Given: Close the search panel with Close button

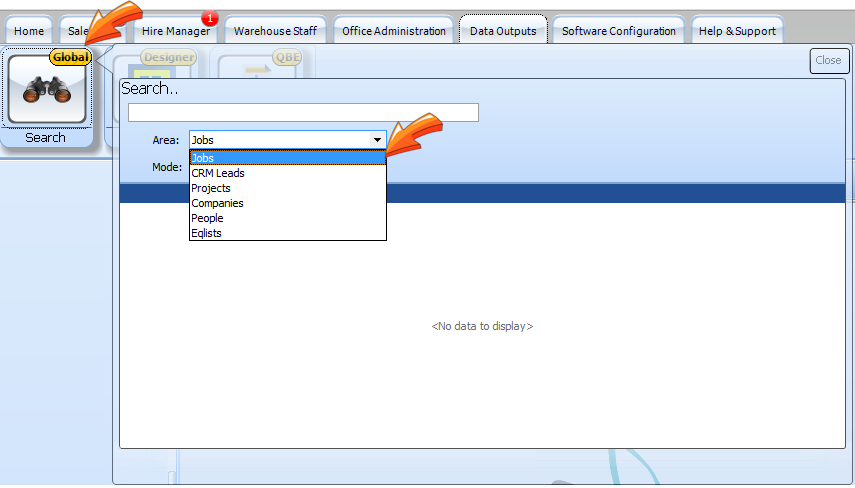Looking at the screenshot, I should pos(829,61).
